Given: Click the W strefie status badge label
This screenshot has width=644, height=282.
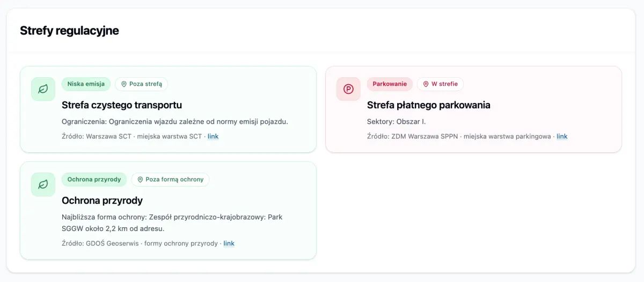Looking at the screenshot, I should click(444, 84).
